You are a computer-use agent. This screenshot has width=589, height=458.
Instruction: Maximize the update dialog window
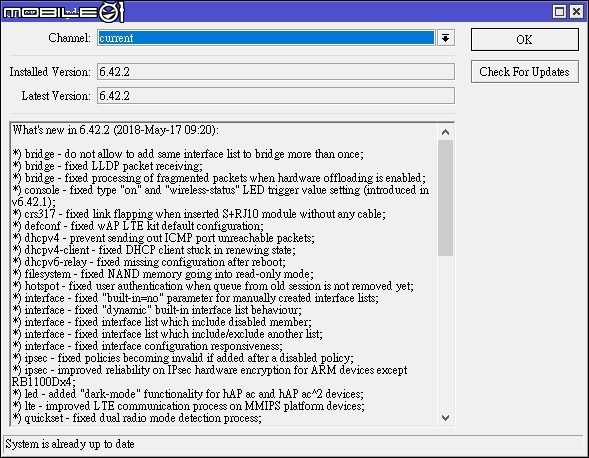click(x=559, y=11)
